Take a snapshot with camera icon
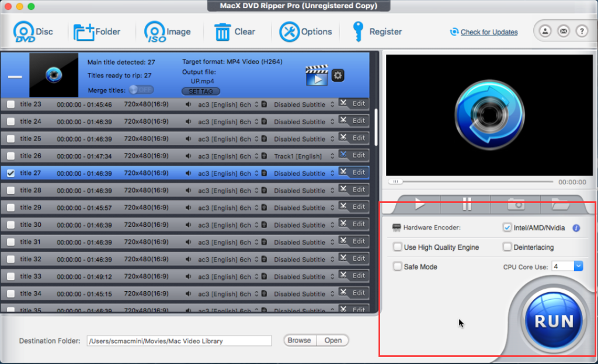 516,204
